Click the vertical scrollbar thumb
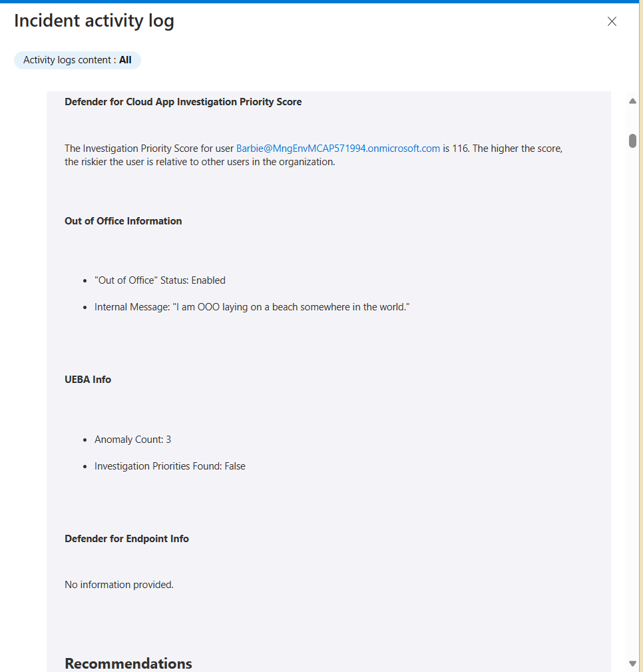The width and height of the screenshot is (643, 672). click(x=632, y=141)
